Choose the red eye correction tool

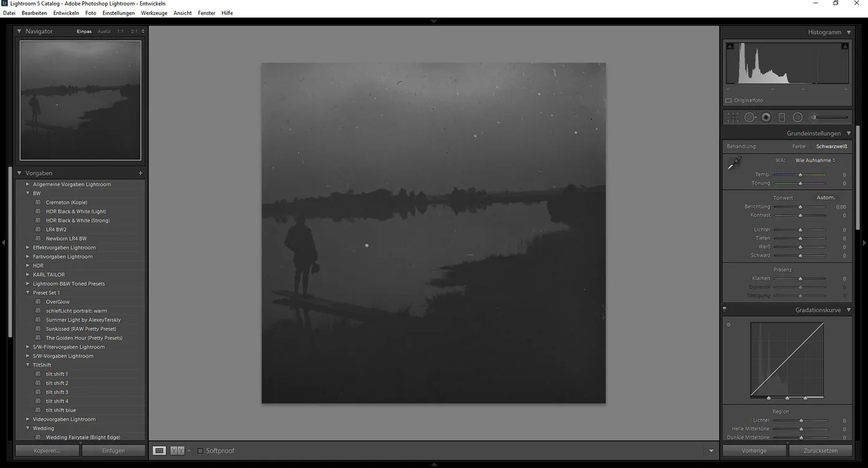coord(766,117)
